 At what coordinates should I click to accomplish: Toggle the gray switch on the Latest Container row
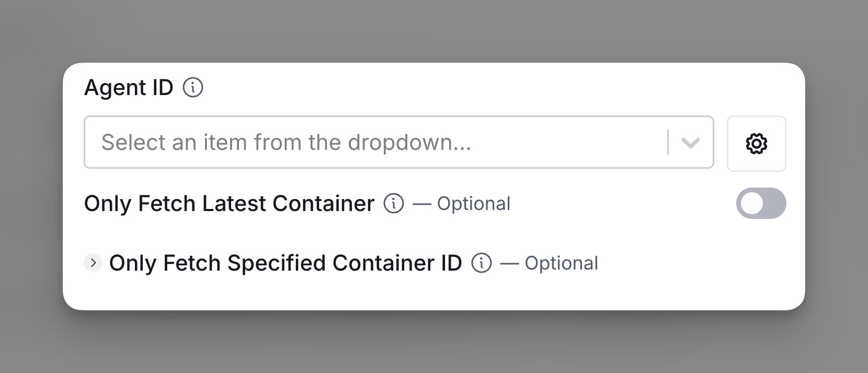761,203
